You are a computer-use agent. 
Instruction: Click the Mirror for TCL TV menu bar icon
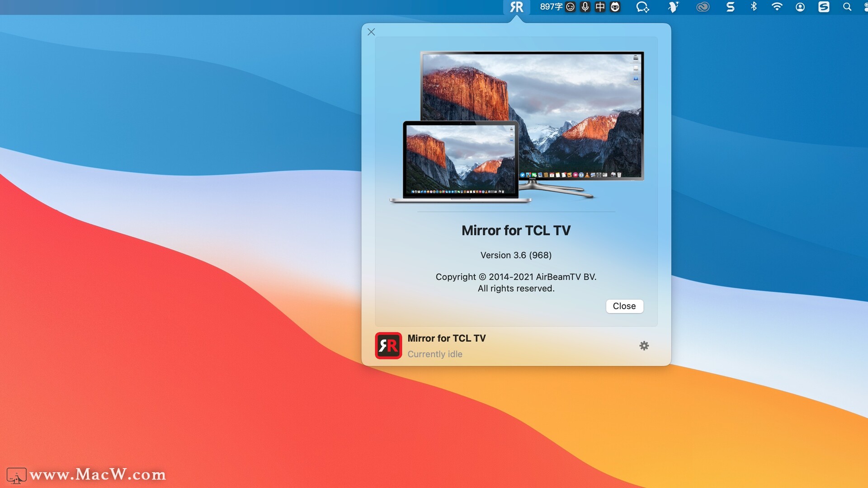(517, 7)
